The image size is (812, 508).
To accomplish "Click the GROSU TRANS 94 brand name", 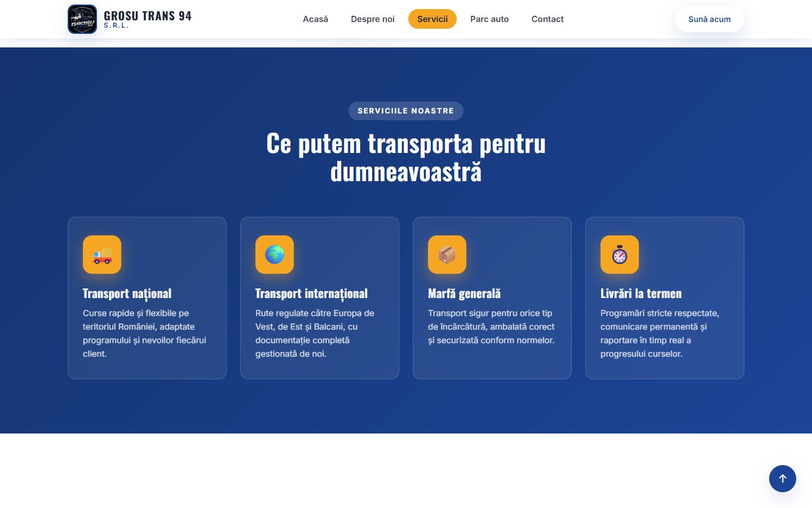I will pos(148,16).
